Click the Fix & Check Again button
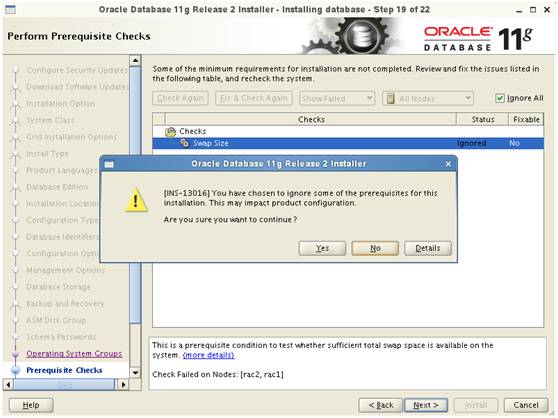This screenshot has height=418, width=558. (x=254, y=98)
